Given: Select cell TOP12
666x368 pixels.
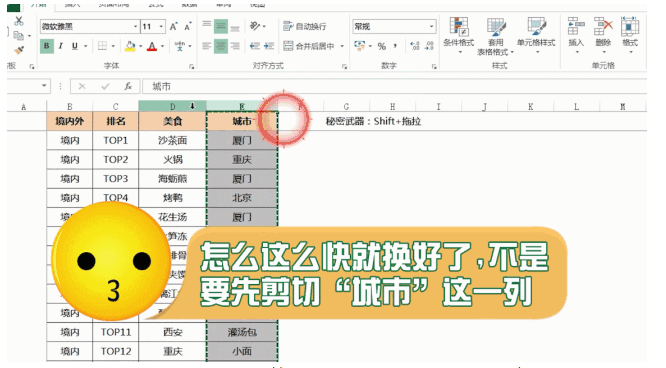Looking at the screenshot, I should [116, 351].
